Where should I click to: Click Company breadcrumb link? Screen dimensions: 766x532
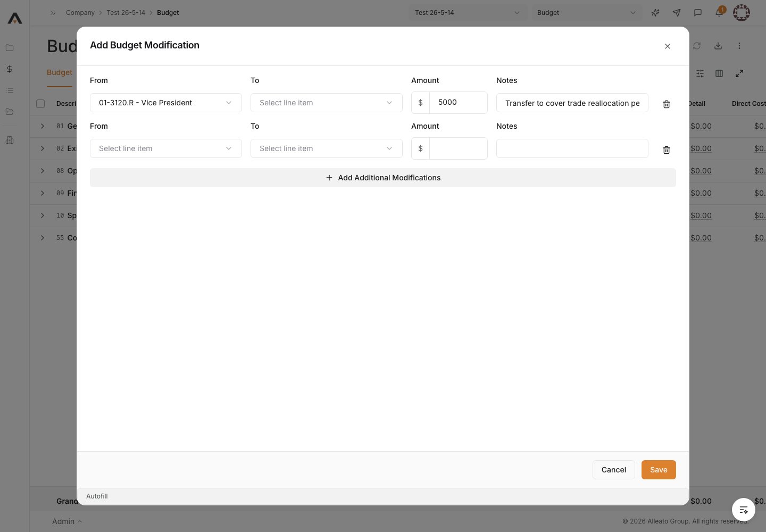point(80,13)
